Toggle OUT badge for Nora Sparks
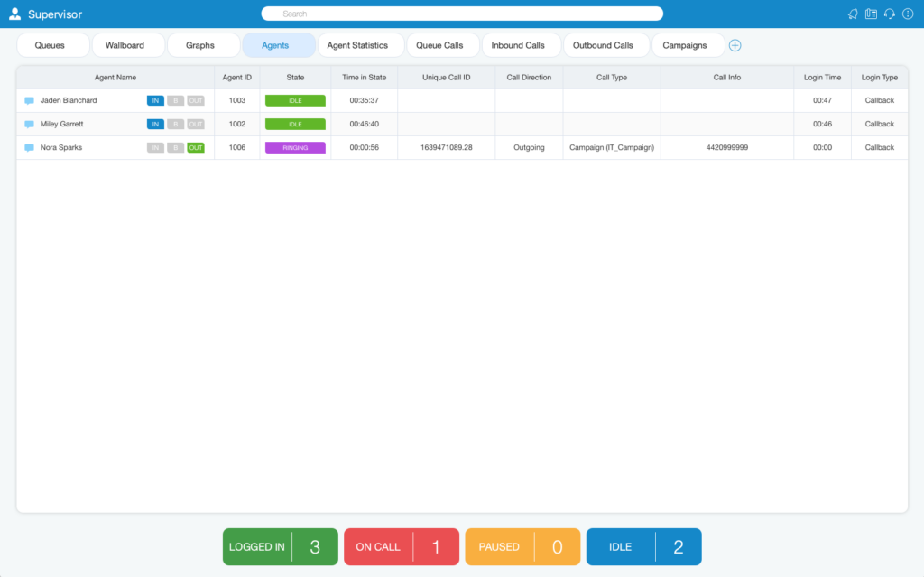This screenshot has width=924, height=577. point(196,148)
